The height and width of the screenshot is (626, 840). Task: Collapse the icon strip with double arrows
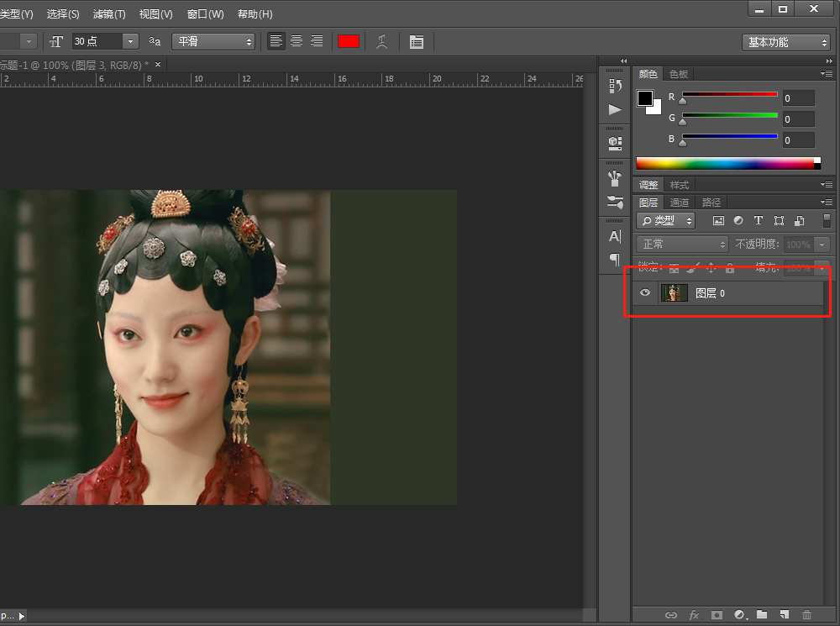(623, 61)
